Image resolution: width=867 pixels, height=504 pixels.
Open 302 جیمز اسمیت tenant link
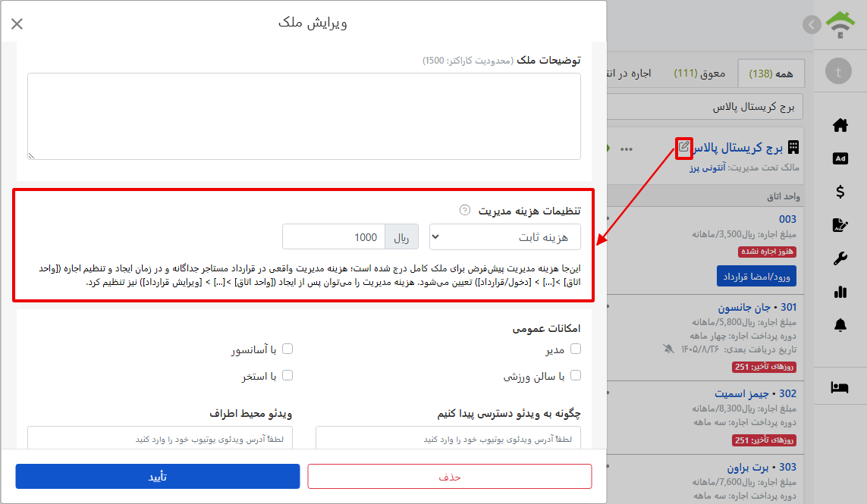click(755, 393)
